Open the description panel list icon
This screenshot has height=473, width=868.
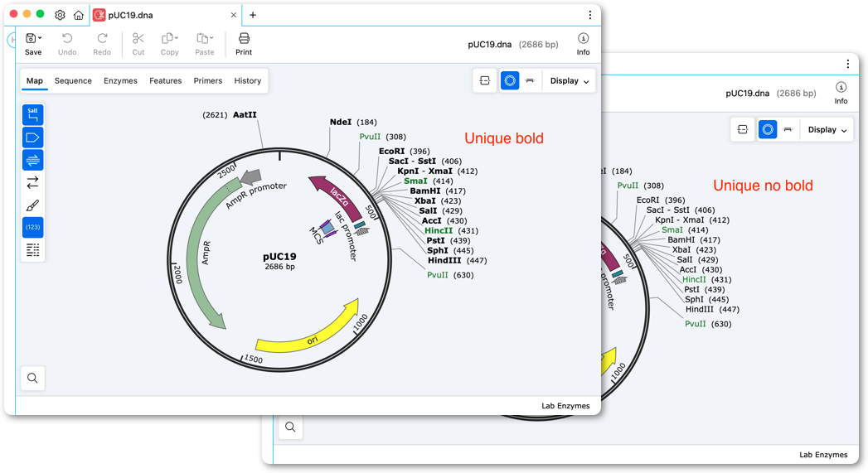point(32,250)
